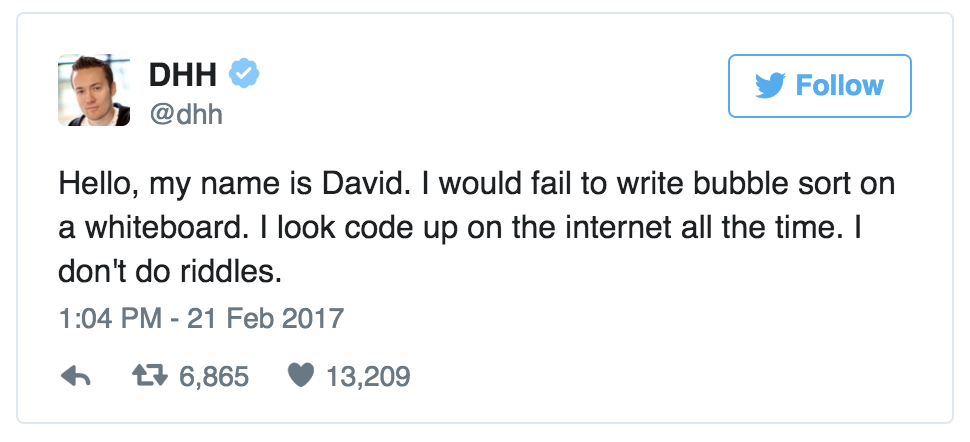Like the tweet with the heart icon
The width and height of the screenshot is (970, 442).
click(x=301, y=375)
